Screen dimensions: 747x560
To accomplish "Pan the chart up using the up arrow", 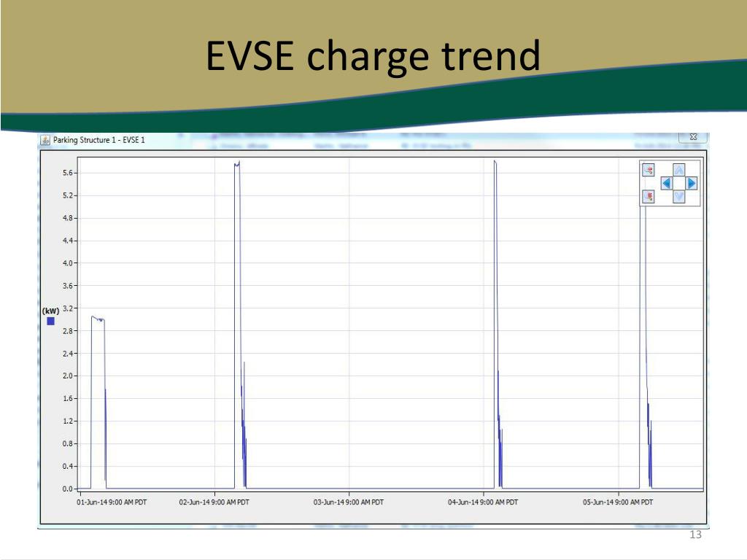I will (679, 169).
